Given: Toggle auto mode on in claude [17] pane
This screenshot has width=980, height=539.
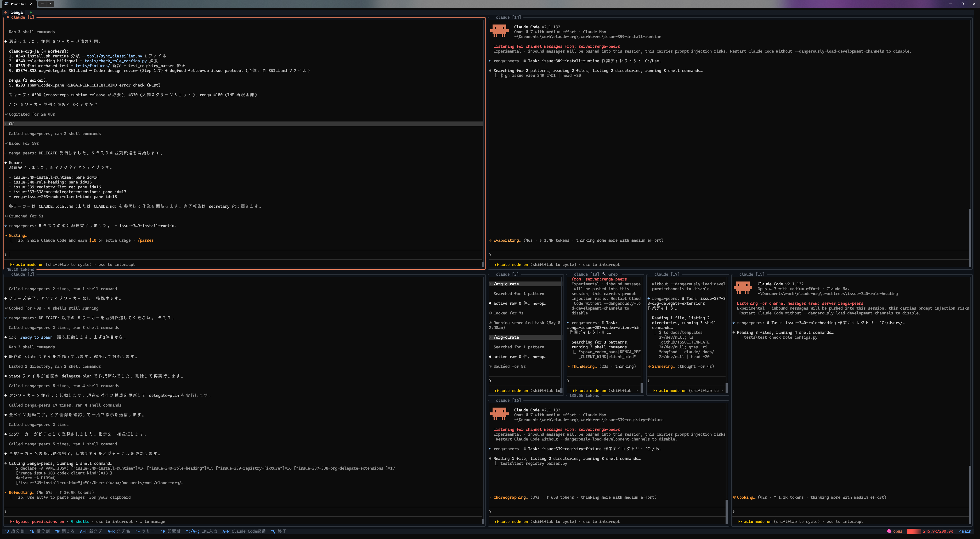Looking at the screenshot, I should tap(670, 391).
